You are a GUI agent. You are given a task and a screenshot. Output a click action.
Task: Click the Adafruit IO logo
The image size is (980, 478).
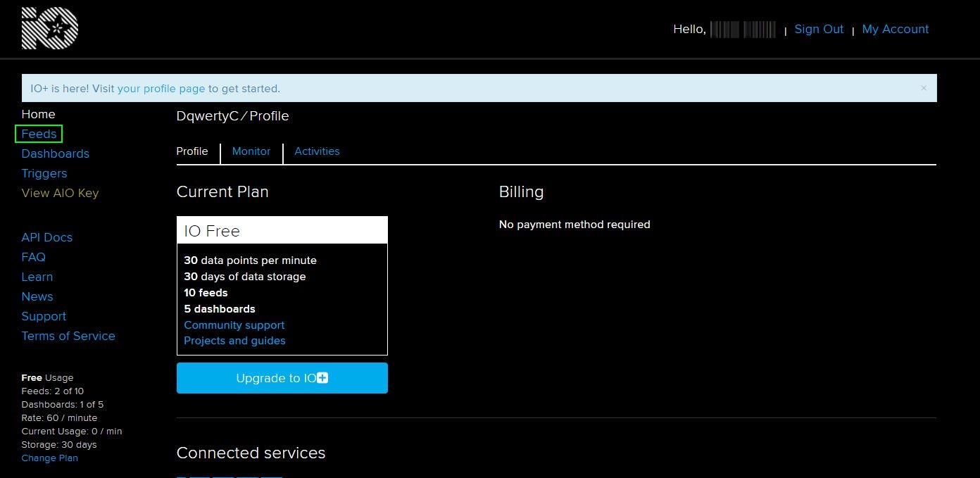coord(50,28)
